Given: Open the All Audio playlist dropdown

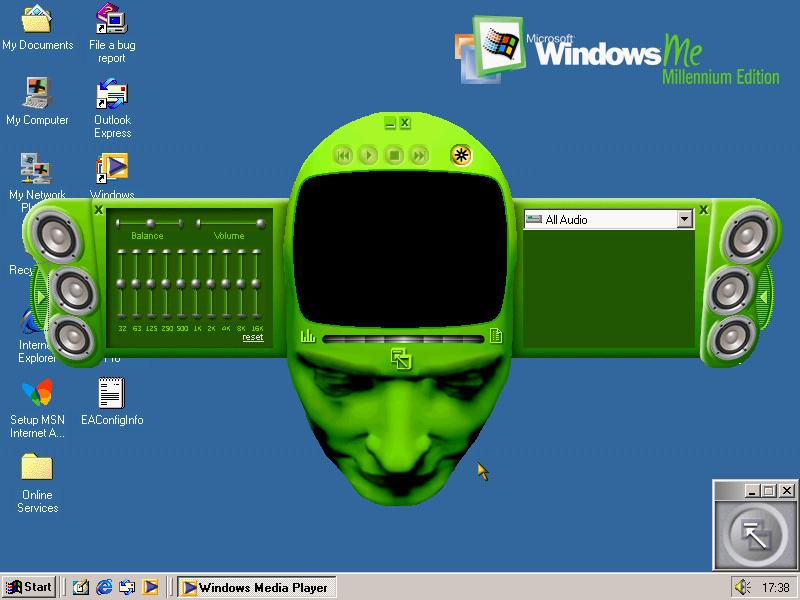Looking at the screenshot, I should click(684, 219).
